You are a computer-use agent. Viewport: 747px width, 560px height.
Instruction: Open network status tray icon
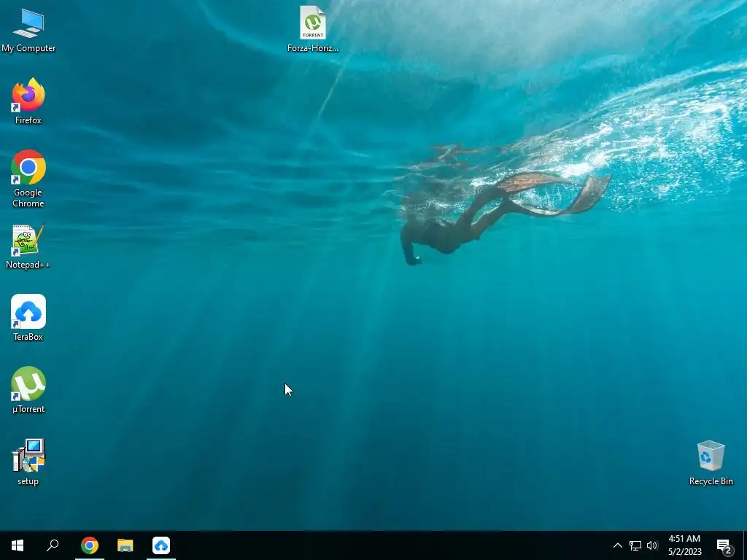[x=635, y=545]
